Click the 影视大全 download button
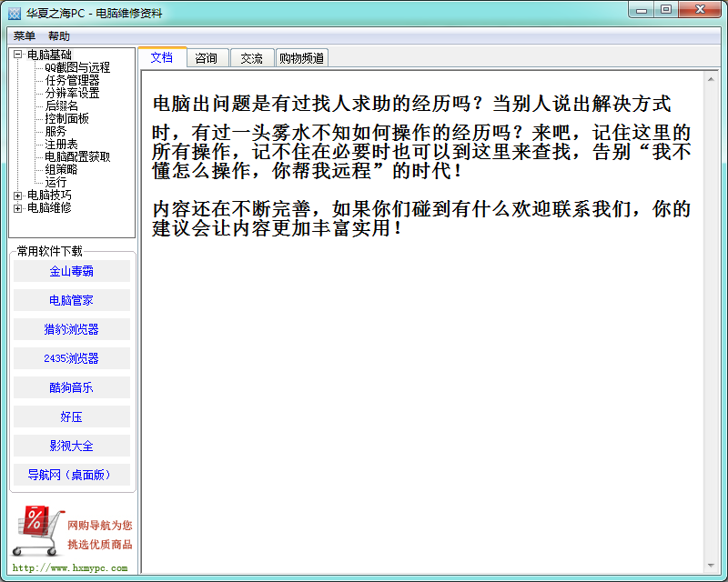This screenshot has width=728, height=582. (x=72, y=446)
